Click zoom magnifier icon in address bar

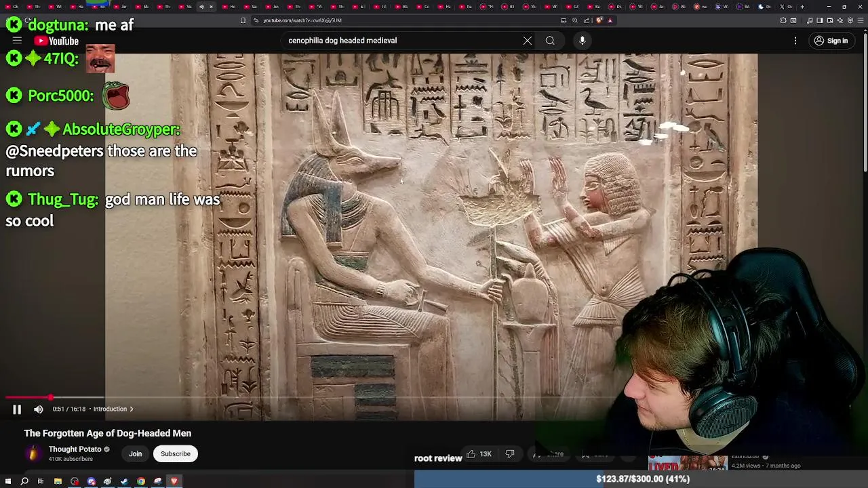click(575, 20)
